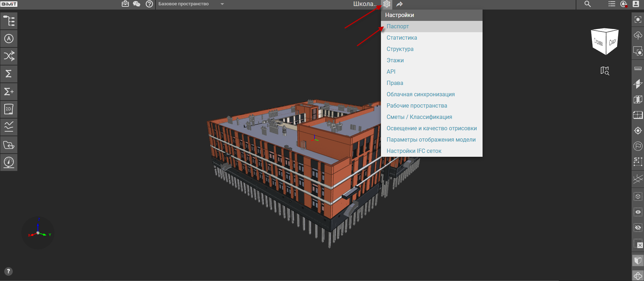Image resolution: width=644 pixels, height=281 pixels.
Task: Open the notifications bell icon
Action: tap(624, 4)
